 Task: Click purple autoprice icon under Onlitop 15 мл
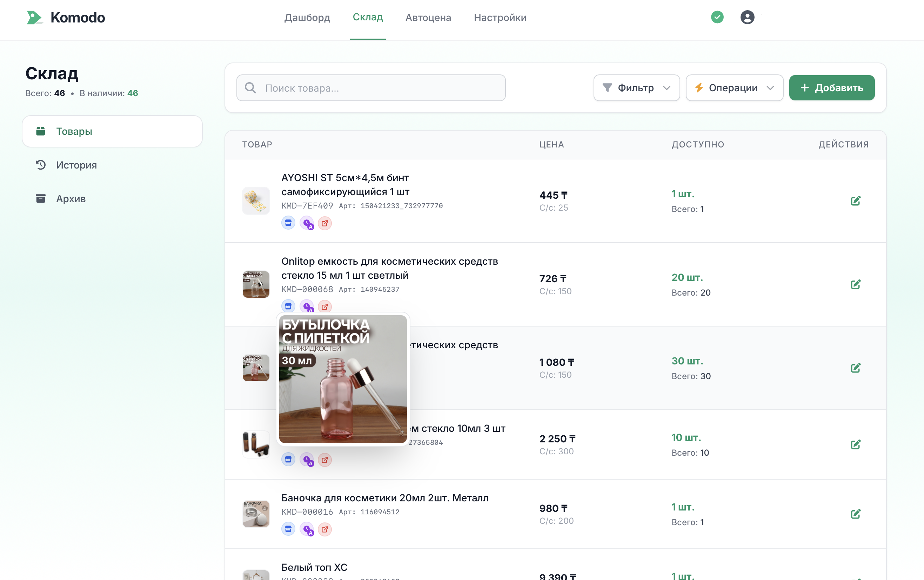coord(307,306)
